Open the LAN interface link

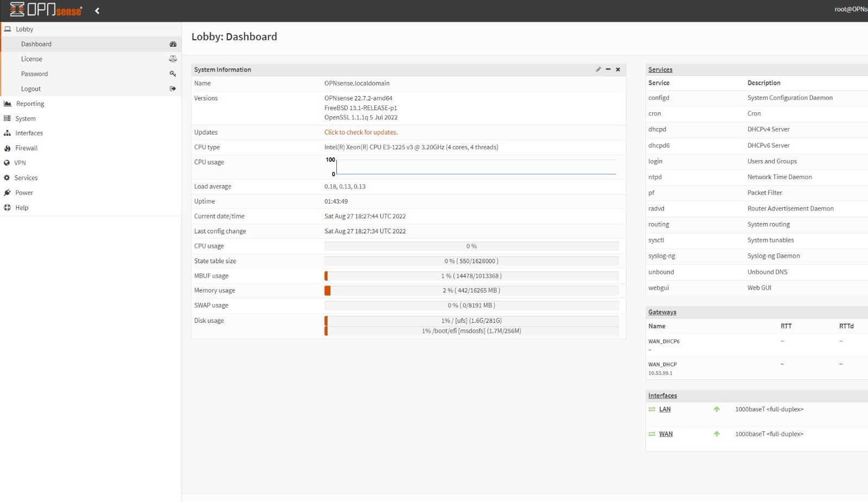tap(665, 409)
